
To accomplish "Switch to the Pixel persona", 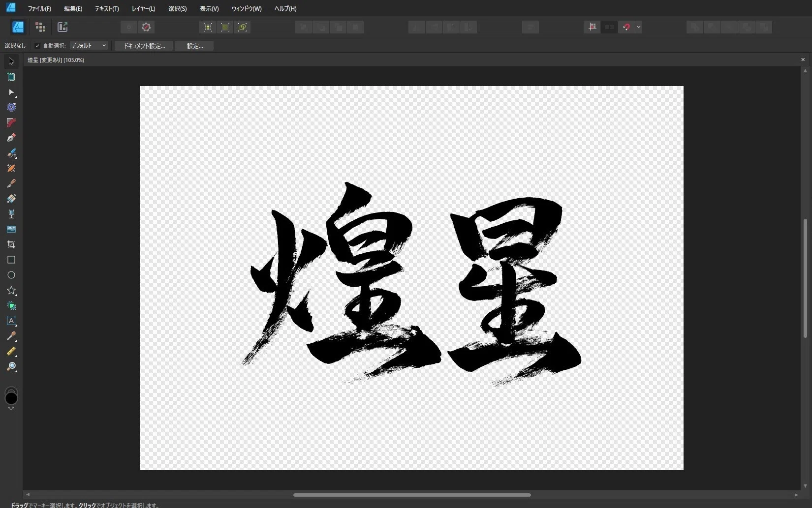I will pyautogui.click(x=40, y=27).
